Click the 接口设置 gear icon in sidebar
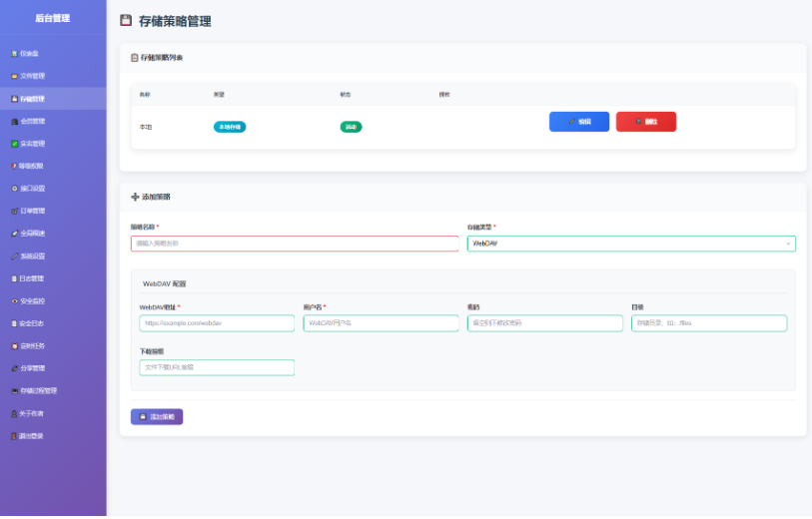The height and width of the screenshot is (519, 812). [14, 189]
